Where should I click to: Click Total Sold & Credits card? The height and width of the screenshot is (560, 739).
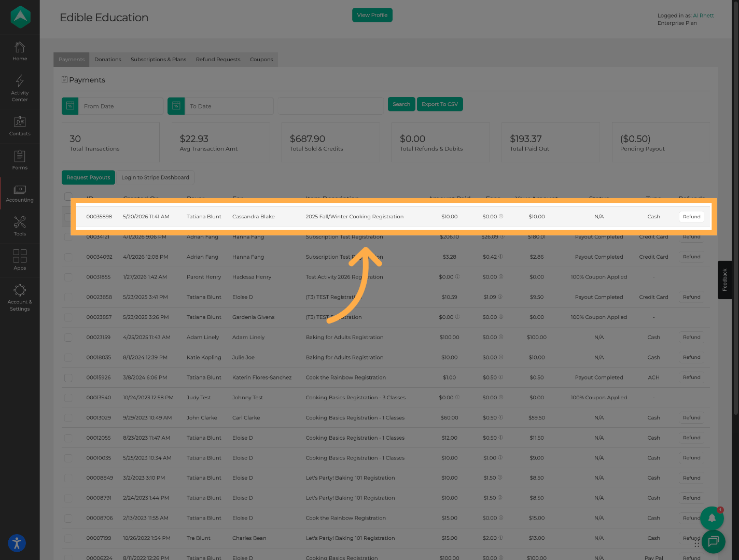[x=330, y=143]
